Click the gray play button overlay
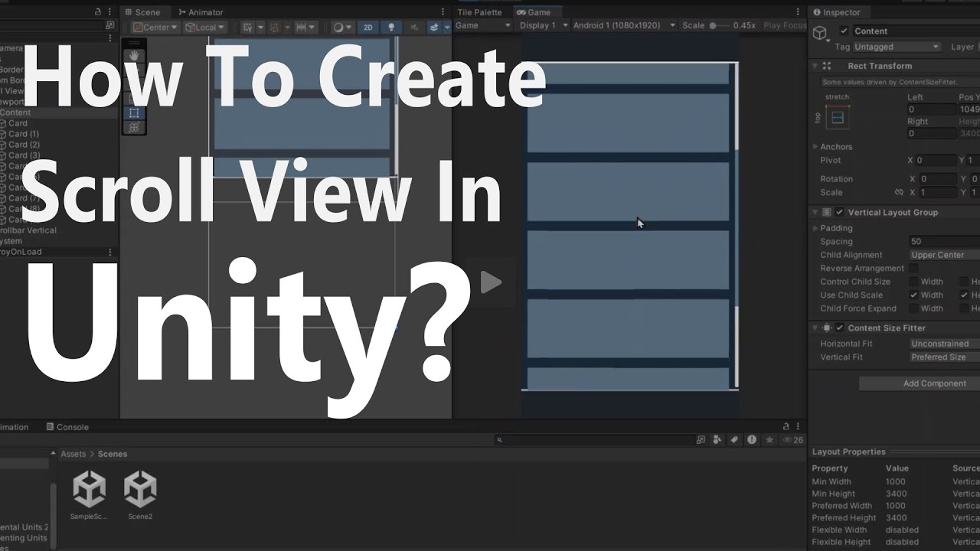The height and width of the screenshot is (551, 980). coord(490,282)
